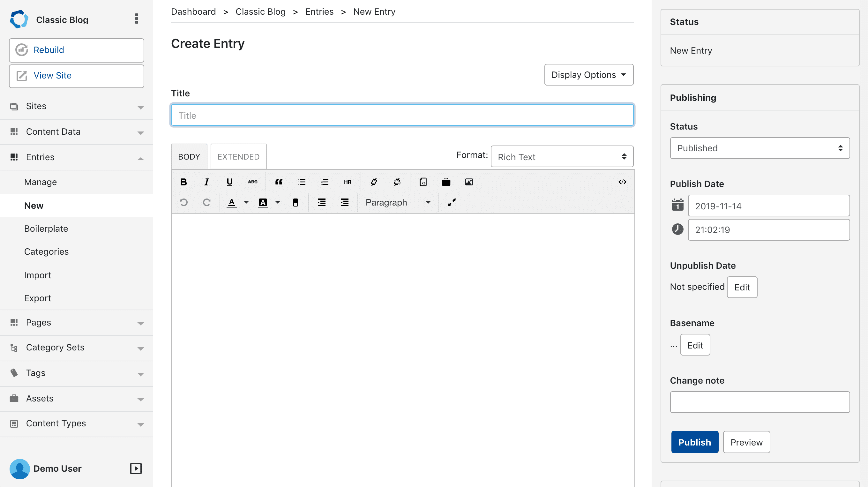This screenshot has height=487, width=868.
Task: Insert a link with link icon
Action: pyautogui.click(x=374, y=182)
